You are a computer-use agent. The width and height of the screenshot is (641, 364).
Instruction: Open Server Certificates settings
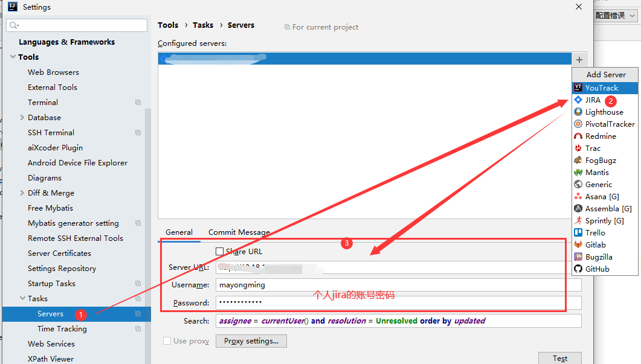point(59,254)
